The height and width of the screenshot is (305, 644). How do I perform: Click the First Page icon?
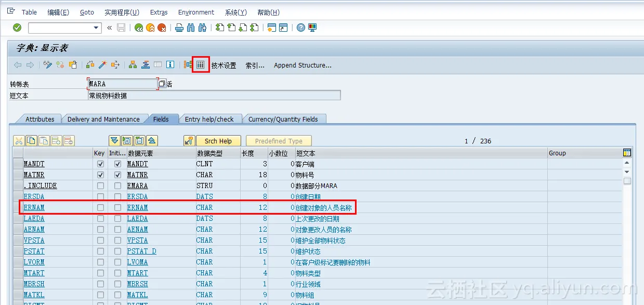point(220,28)
